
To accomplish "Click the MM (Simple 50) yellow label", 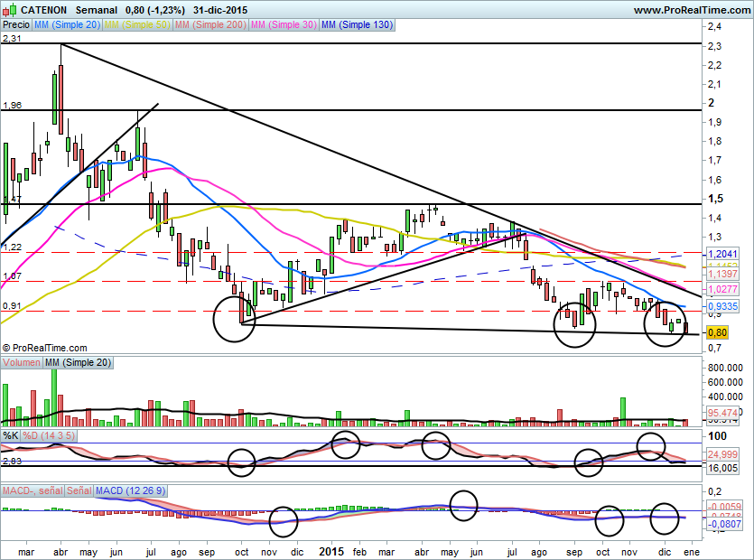I will point(137,25).
